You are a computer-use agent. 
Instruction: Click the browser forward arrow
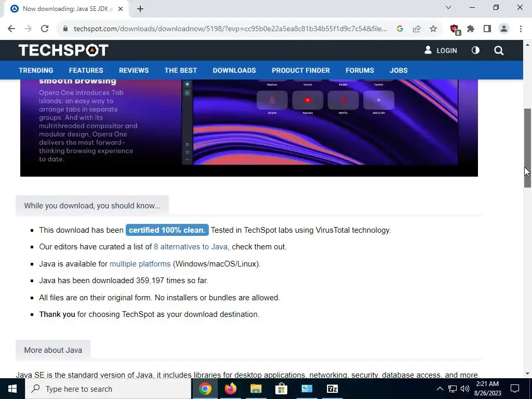[28, 29]
